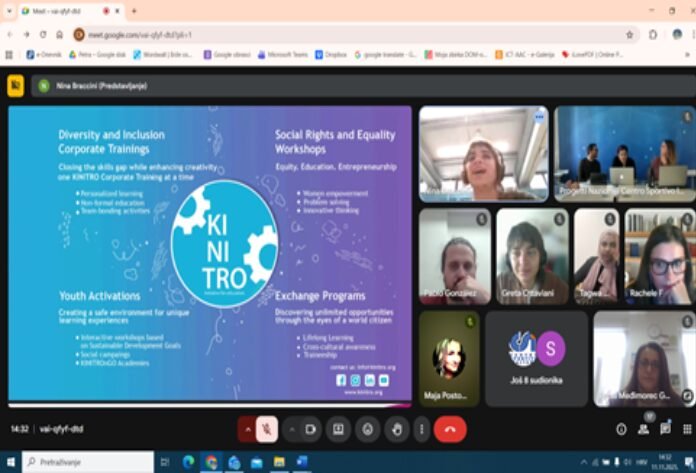Screen dimensions: 696x473
Task: Open a new browser tab
Action: 134,11
